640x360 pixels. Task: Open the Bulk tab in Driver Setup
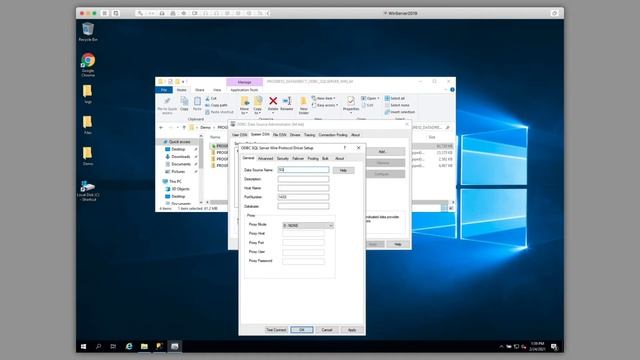325,158
